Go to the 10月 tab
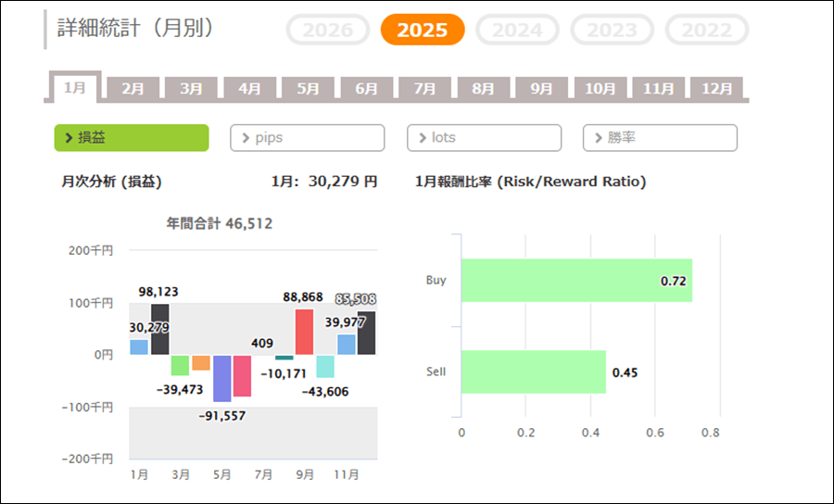Viewport: 834px width, 504px height. (600, 89)
